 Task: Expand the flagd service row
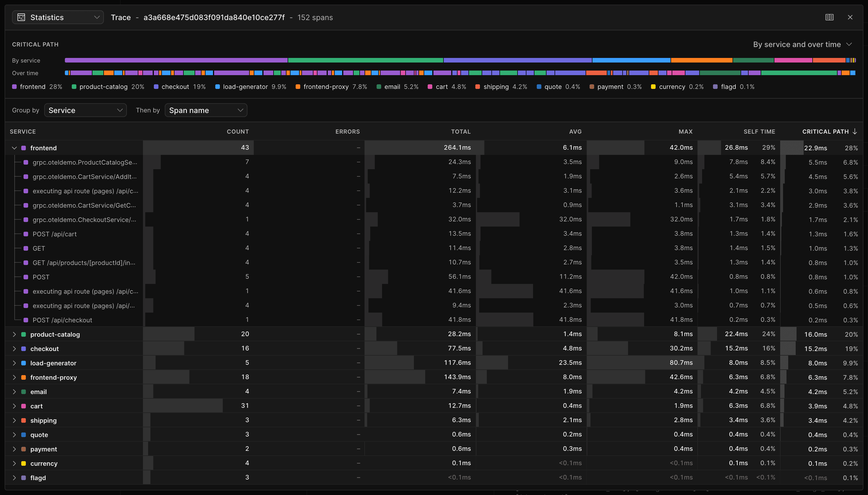14,478
